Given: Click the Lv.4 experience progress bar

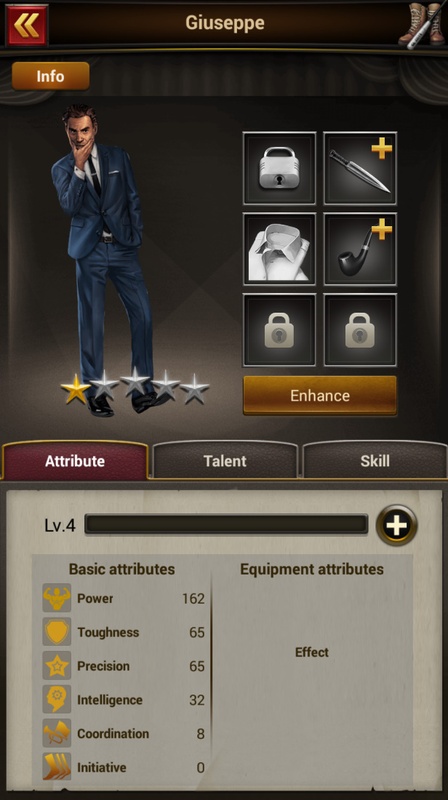Looking at the screenshot, I should click(226, 524).
